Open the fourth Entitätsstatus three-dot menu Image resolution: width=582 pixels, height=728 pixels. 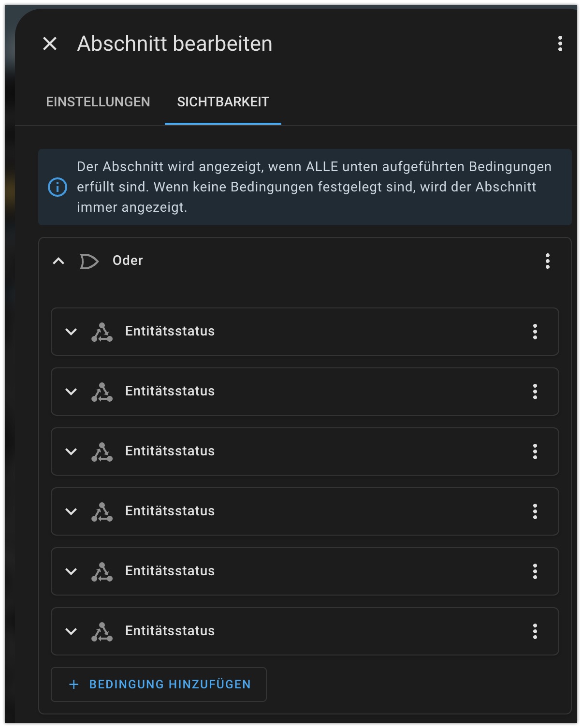pyautogui.click(x=535, y=511)
